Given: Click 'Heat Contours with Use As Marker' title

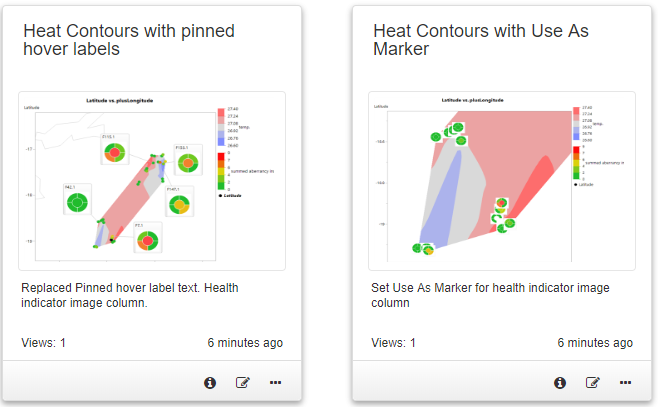Looking at the screenshot, I should (x=481, y=40).
